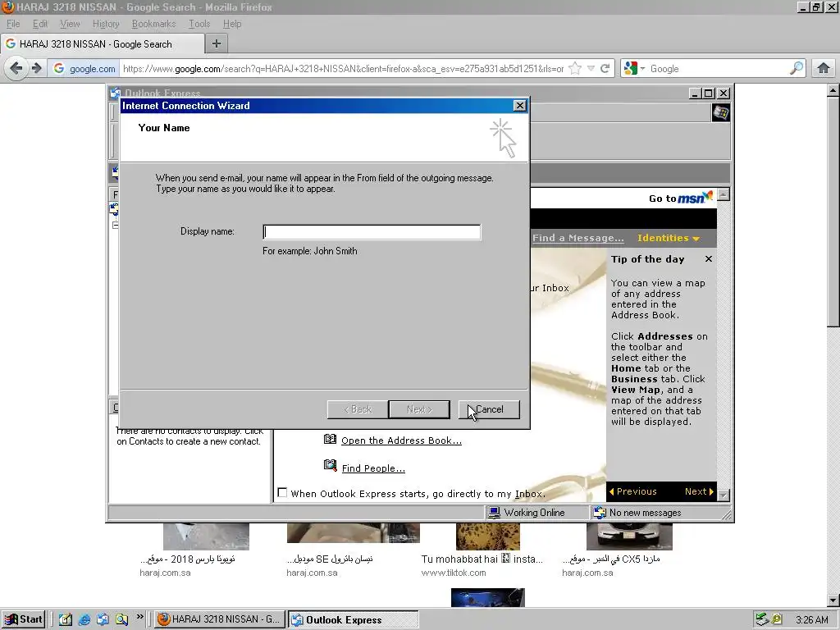The image size is (840, 630).
Task: Open the History menu
Action: click(x=106, y=24)
